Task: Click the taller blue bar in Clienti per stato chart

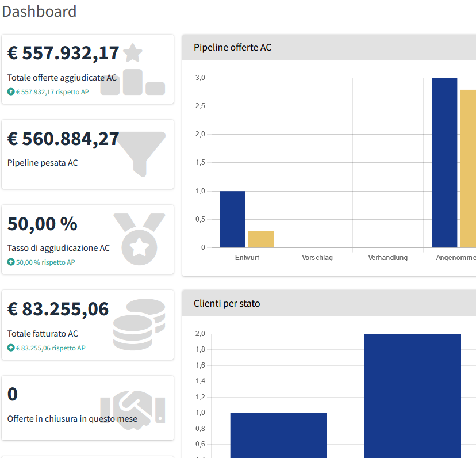Action: click(413, 396)
